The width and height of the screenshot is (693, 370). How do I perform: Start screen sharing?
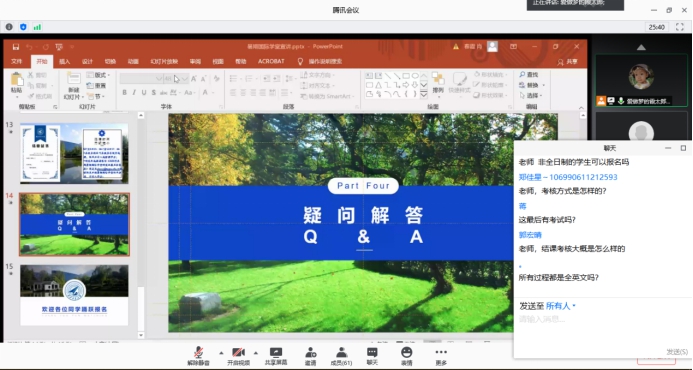(276, 356)
